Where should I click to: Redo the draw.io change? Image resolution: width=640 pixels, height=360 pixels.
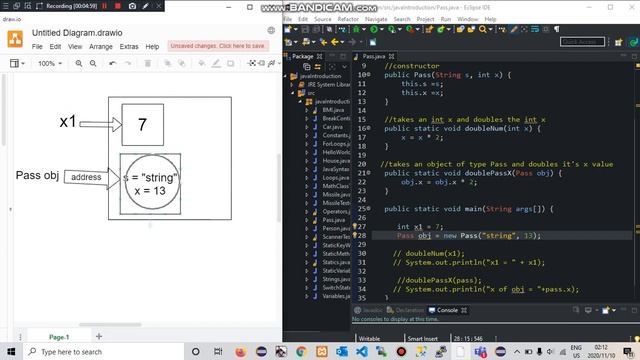(128, 63)
